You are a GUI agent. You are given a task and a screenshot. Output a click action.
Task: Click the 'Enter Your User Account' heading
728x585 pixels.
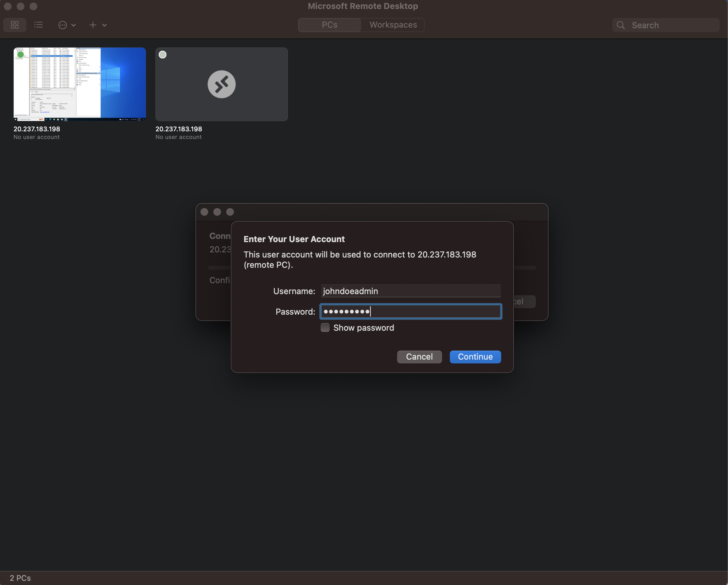tap(294, 239)
